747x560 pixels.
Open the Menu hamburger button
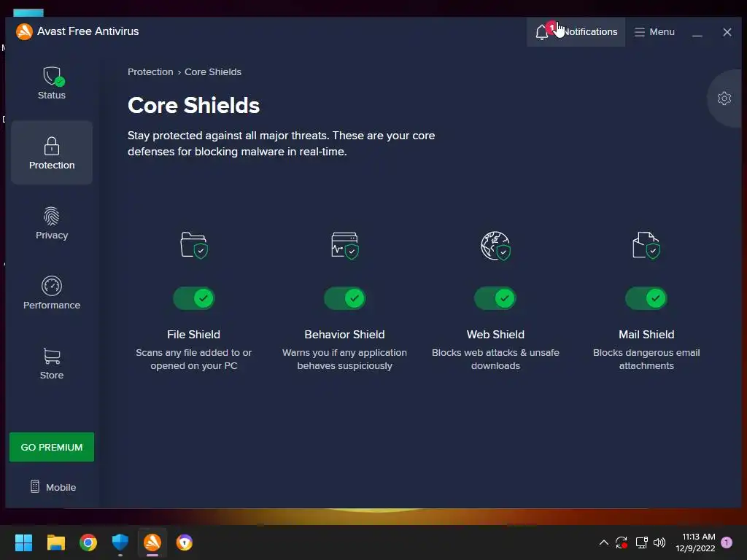[x=654, y=32]
